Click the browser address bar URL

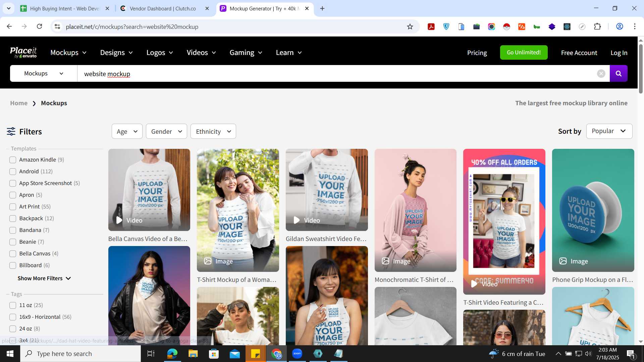pos(132,26)
